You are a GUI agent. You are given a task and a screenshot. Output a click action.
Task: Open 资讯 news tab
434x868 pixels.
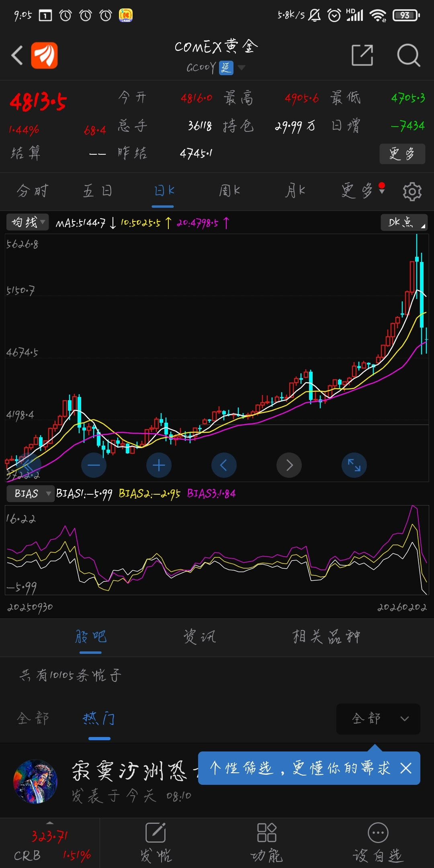(200, 637)
